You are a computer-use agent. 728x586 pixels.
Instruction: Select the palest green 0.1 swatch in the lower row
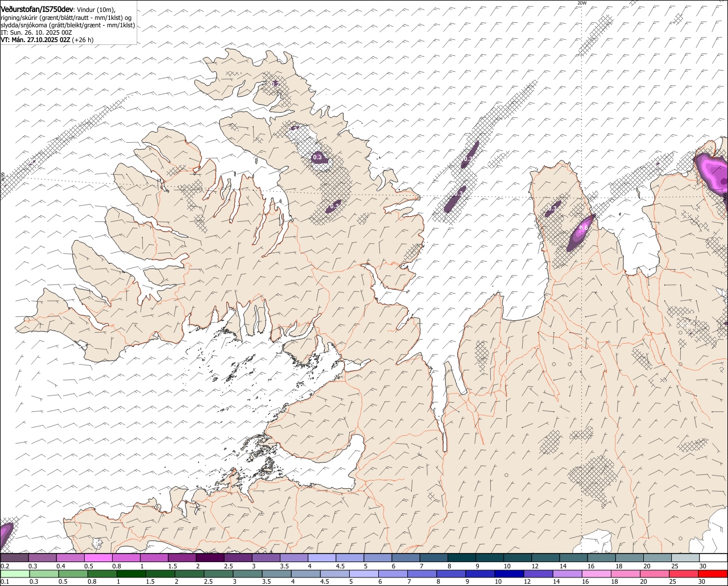tap(15, 573)
